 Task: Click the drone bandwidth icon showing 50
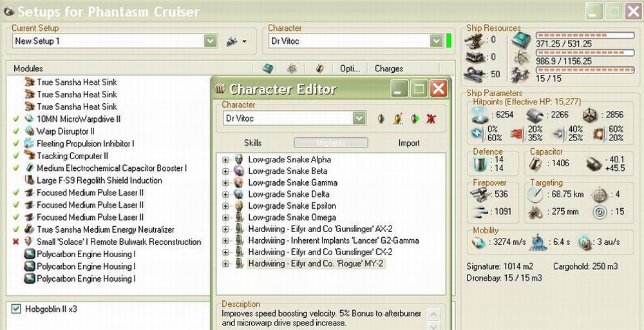coord(473,75)
